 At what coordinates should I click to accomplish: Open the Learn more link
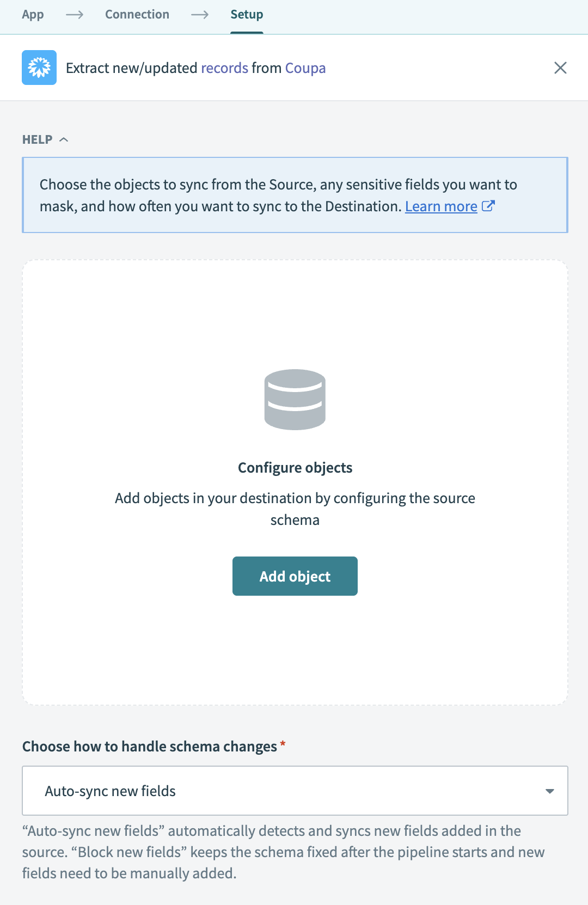441,206
